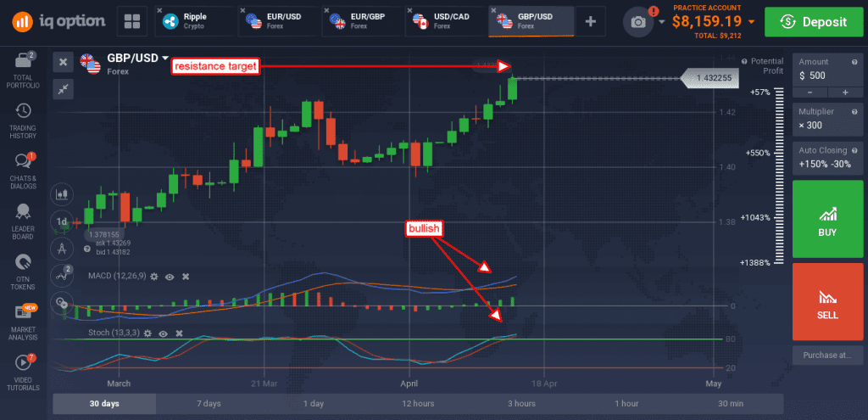Open the chart type candlestick icon
The width and height of the screenshot is (868, 420).
click(x=61, y=194)
